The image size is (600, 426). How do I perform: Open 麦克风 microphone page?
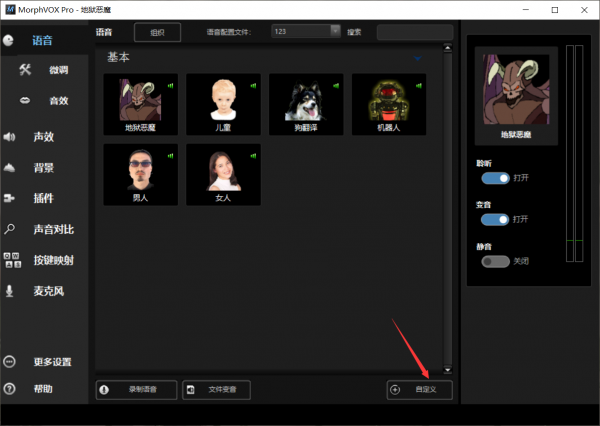point(49,291)
